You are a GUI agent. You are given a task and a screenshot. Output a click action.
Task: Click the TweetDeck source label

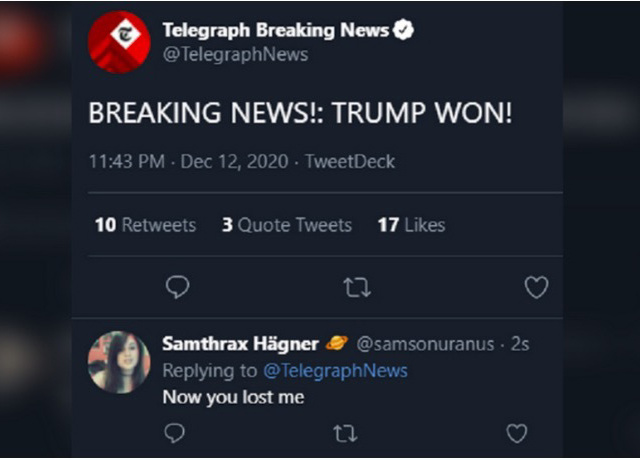click(349, 162)
